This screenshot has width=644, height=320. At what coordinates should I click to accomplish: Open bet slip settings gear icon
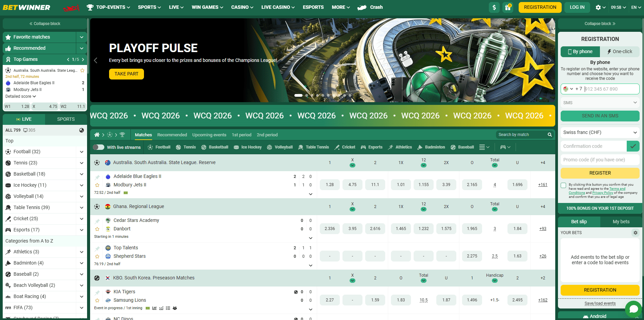pyautogui.click(x=635, y=233)
